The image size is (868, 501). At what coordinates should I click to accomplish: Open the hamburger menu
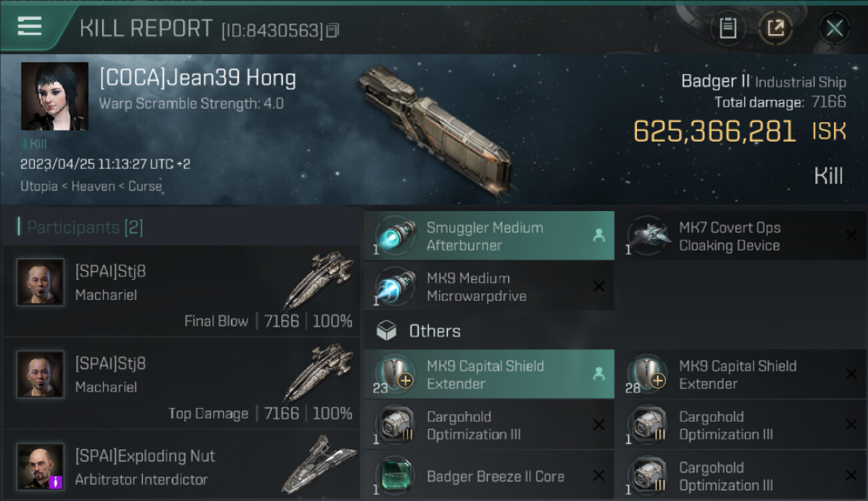click(30, 27)
